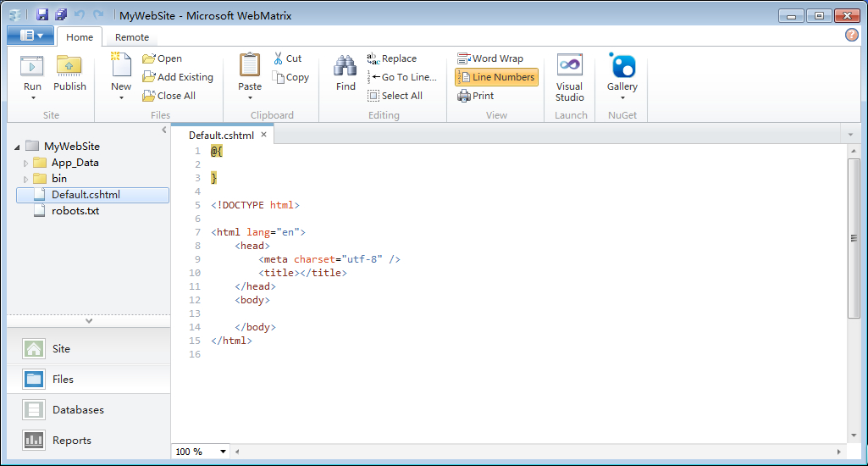Click the horizontal scroll left arrow
This screenshot has height=466, width=868.
[x=237, y=452]
